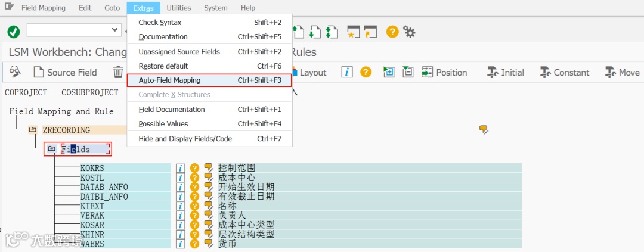Click yellow rule note icon for VERAK

pos(209,216)
